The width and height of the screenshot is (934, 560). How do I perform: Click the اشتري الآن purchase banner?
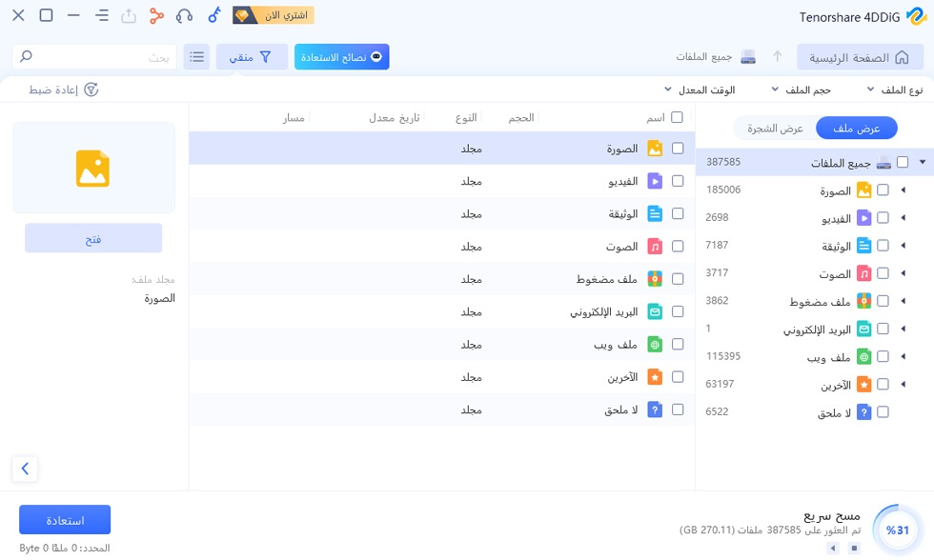pyautogui.click(x=272, y=14)
